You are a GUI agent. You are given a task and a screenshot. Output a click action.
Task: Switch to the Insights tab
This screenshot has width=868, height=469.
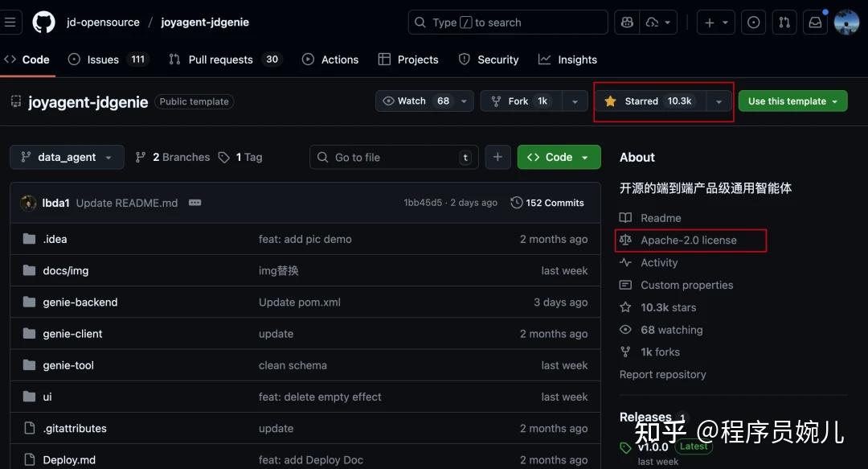click(568, 60)
